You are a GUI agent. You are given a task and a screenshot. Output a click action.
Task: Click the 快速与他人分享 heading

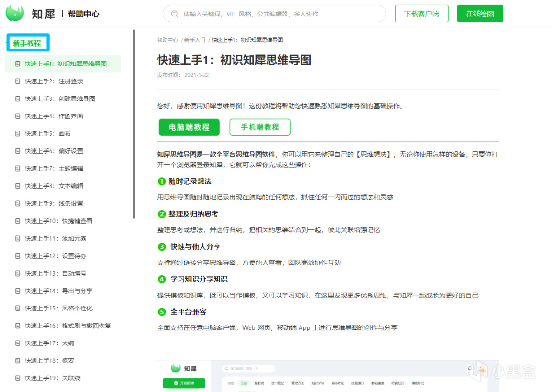195,246
